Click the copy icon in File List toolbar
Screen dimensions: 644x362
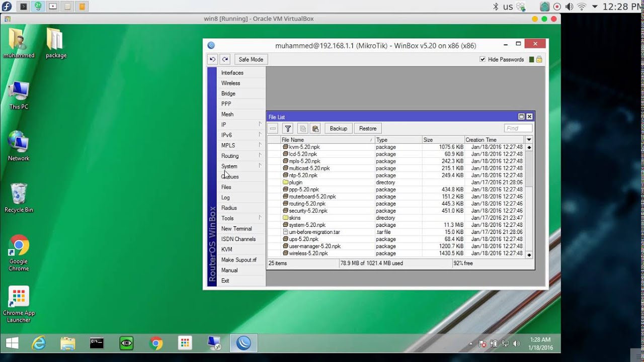pos(302,129)
